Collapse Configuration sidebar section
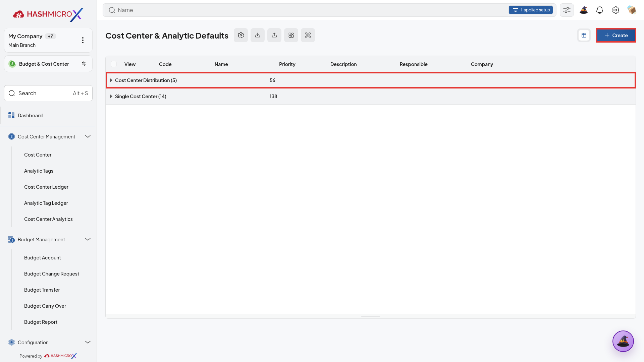Viewport: 644px width, 362px height. coord(88,342)
